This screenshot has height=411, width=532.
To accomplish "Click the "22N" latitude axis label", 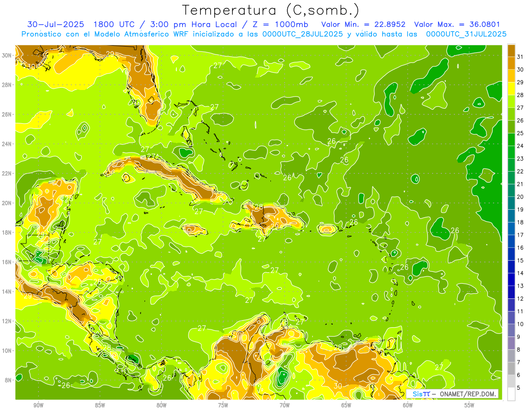I will point(7,173).
